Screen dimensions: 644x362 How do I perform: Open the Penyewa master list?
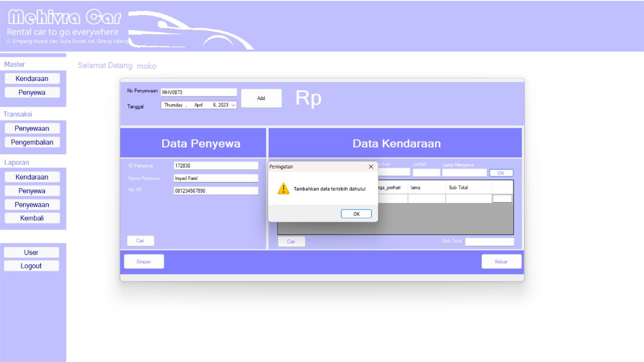(32, 92)
